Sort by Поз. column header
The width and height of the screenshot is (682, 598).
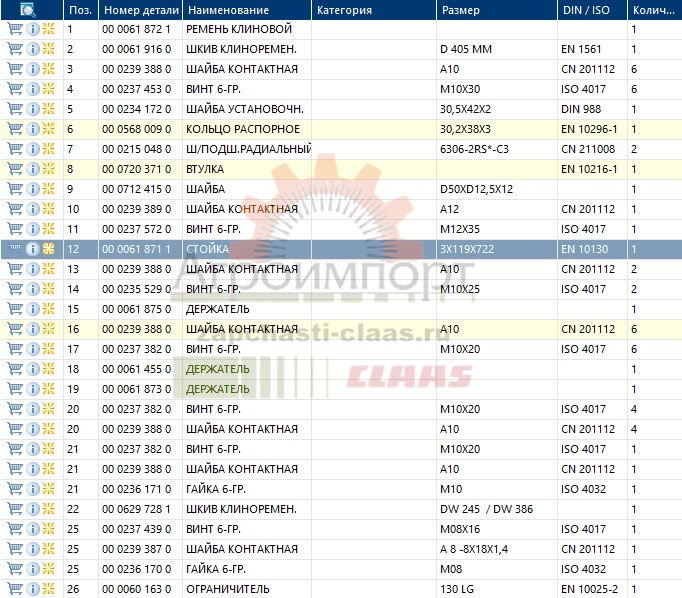[x=81, y=10]
